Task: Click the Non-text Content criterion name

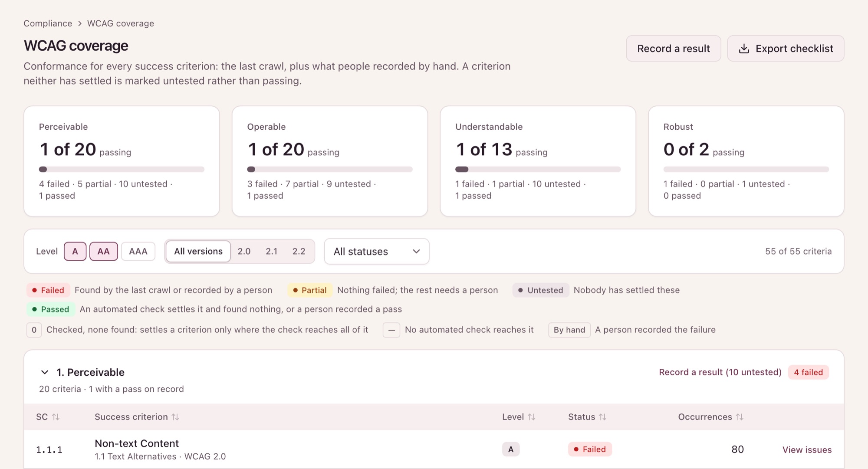Action: tap(137, 443)
